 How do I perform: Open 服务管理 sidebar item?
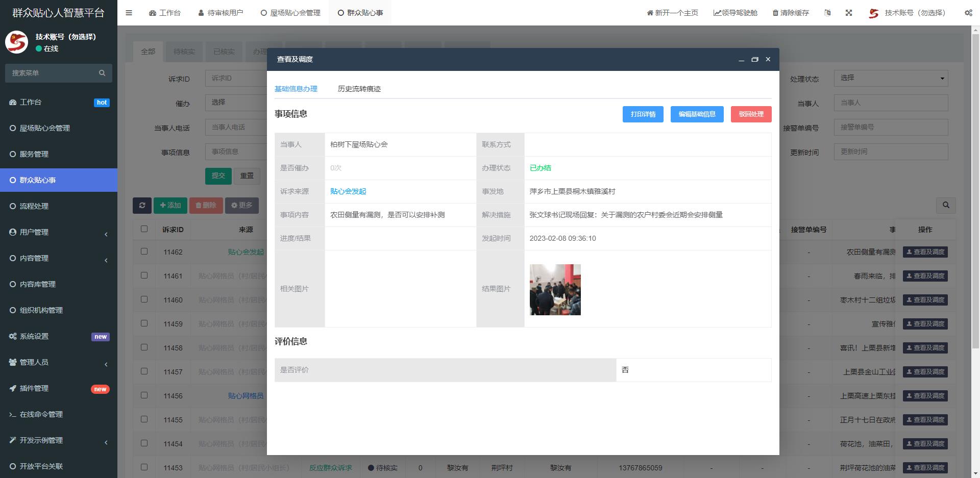pos(59,154)
